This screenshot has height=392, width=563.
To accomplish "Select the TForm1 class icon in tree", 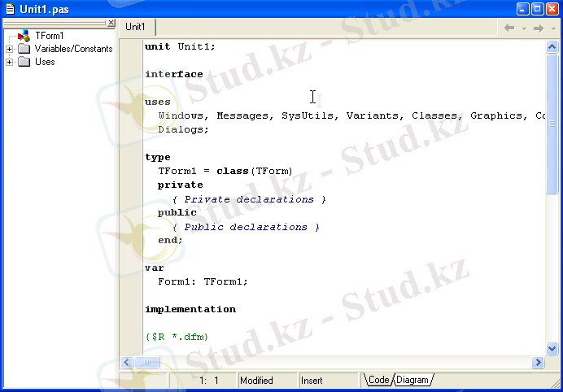I will point(24,36).
